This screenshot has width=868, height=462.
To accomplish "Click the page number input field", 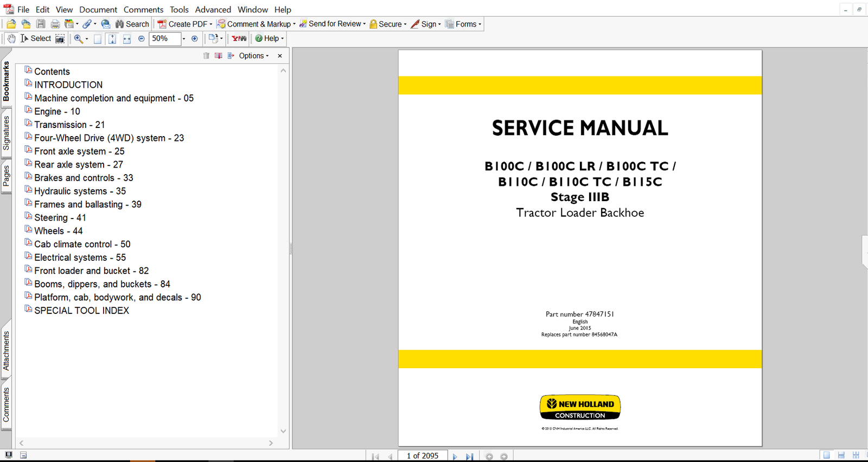I will pos(422,456).
